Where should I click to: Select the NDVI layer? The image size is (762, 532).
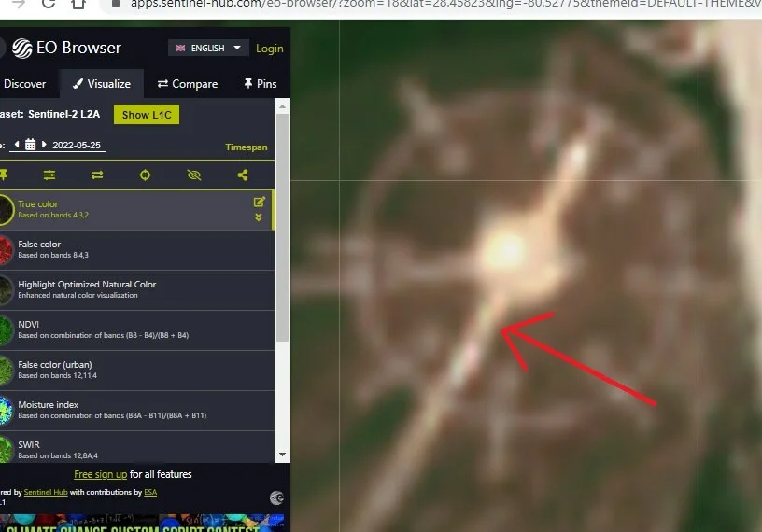click(137, 329)
